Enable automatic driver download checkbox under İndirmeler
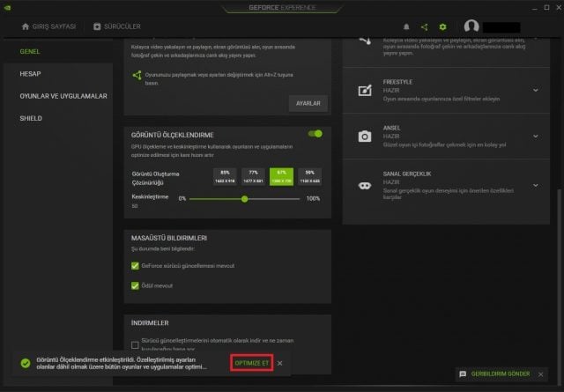The width and height of the screenshot is (564, 392). [135, 345]
